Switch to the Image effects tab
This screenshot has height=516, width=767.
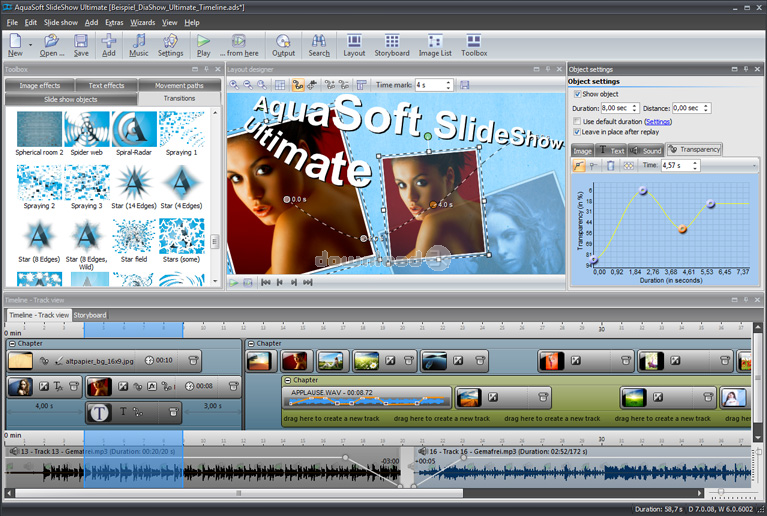[x=40, y=86]
